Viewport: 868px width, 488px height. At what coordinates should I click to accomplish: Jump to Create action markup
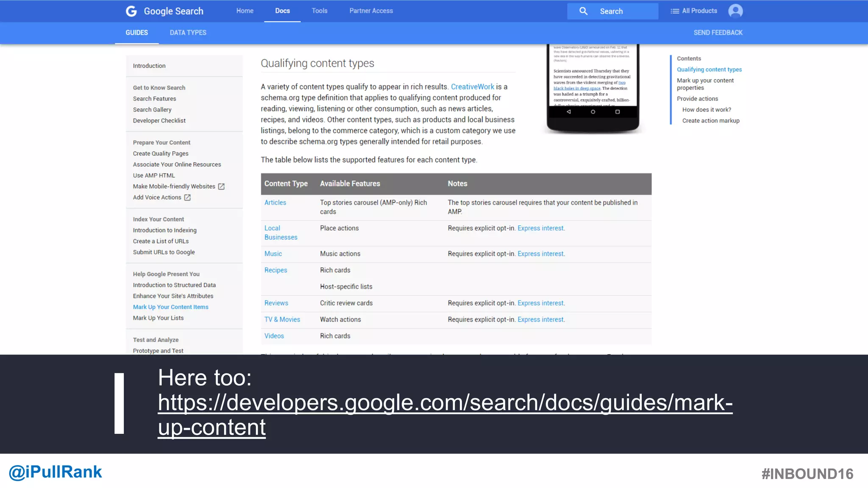[x=711, y=121]
